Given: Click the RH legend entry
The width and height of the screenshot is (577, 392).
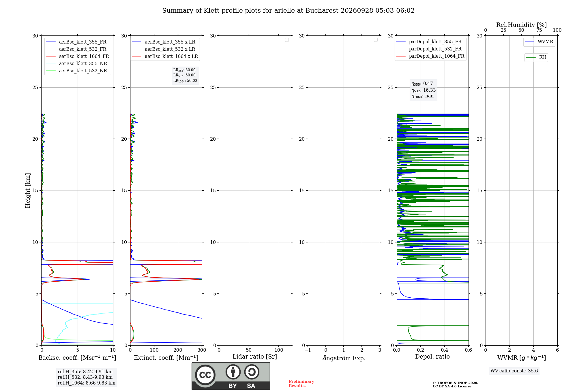Looking at the screenshot, I should tap(536, 57).
